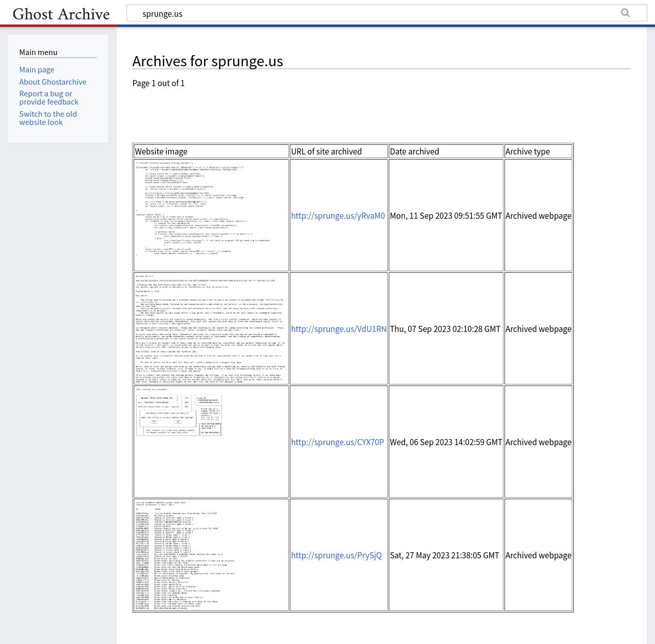Viewport: 655px width, 644px height.
Task: Click the Ghost Archive logo
Action: (61, 14)
